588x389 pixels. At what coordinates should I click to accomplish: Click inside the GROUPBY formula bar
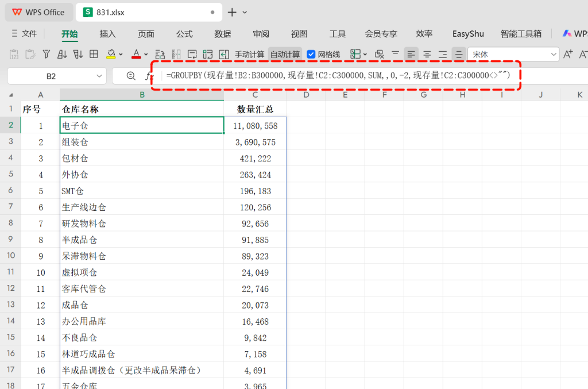point(338,75)
